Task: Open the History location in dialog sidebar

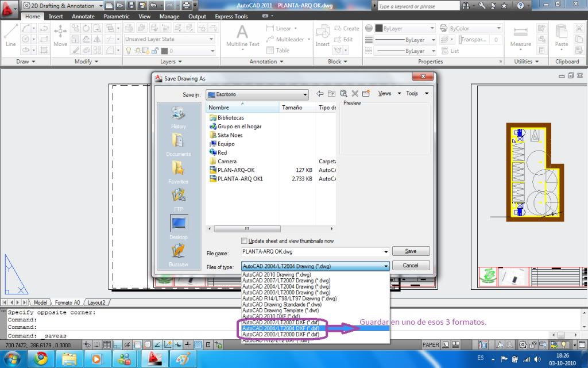Action: (178, 117)
